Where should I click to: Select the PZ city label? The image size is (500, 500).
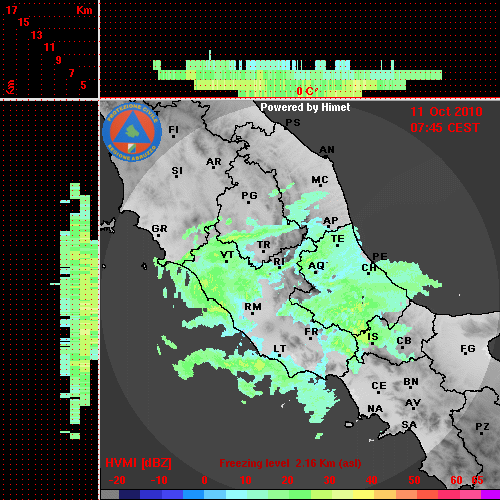coord(482,426)
